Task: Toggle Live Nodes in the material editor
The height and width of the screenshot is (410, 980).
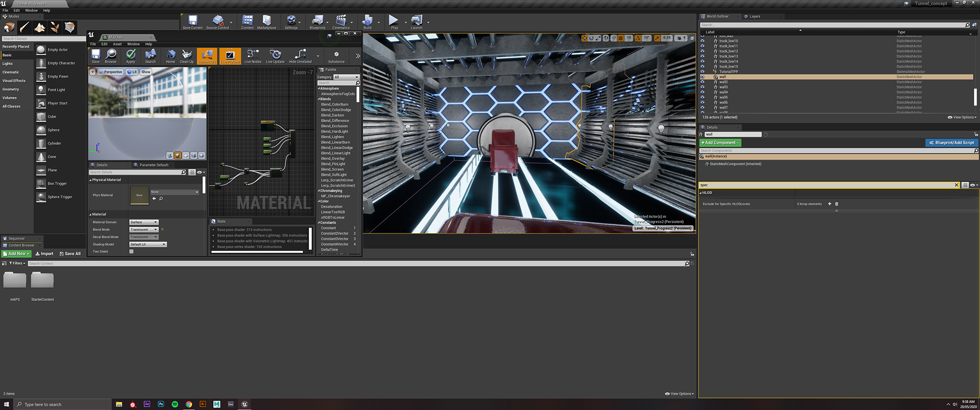Action: point(253,56)
